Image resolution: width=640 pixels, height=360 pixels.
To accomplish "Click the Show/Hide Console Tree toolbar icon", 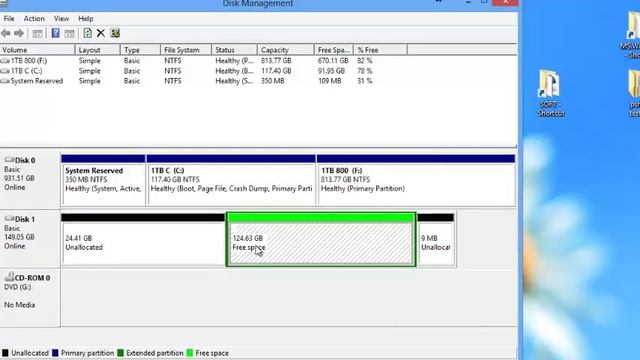I will 37,33.
